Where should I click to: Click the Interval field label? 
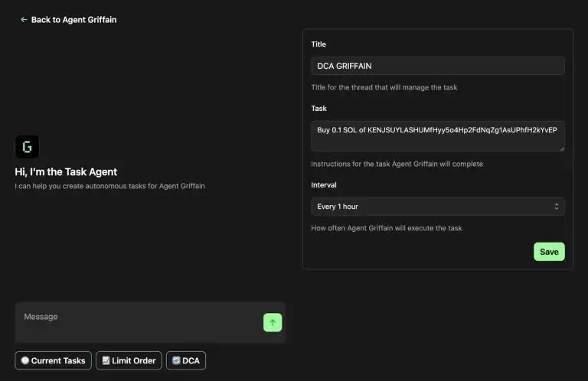pyautogui.click(x=324, y=184)
